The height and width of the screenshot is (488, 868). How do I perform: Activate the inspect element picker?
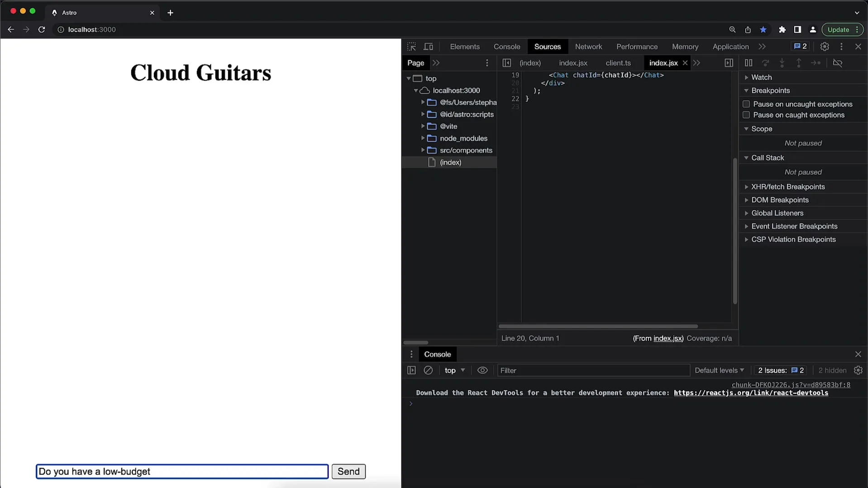[411, 47]
